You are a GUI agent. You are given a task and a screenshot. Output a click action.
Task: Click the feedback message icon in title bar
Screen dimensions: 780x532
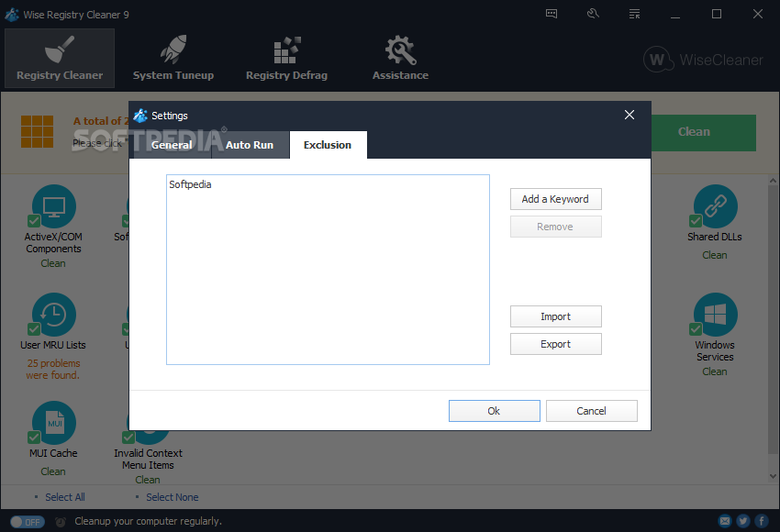click(x=552, y=14)
